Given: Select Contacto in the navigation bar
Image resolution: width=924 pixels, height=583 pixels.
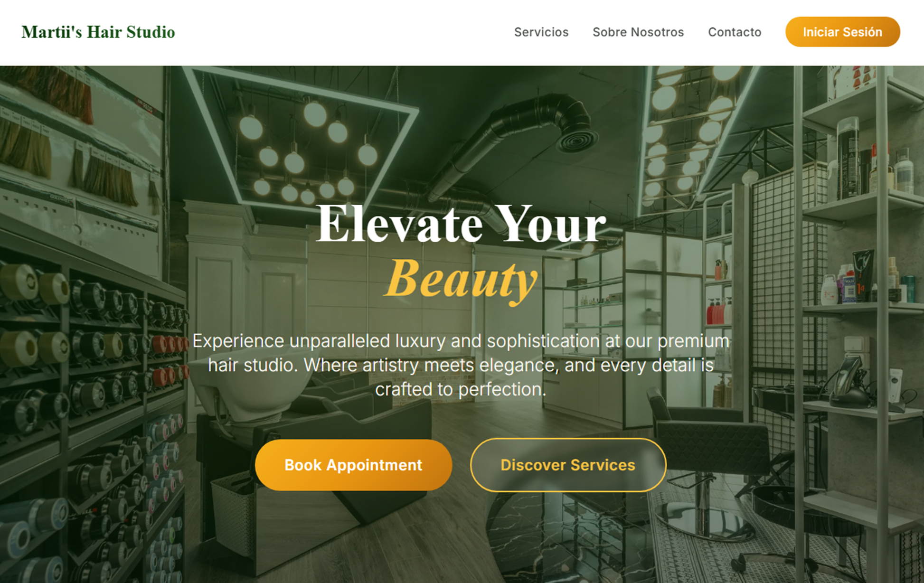Looking at the screenshot, I should click(735, 32).
